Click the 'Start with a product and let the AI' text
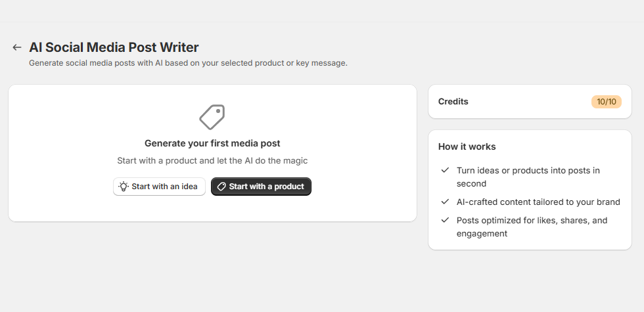The height and width of the screenshot is (312, 644). click(212, 160)
